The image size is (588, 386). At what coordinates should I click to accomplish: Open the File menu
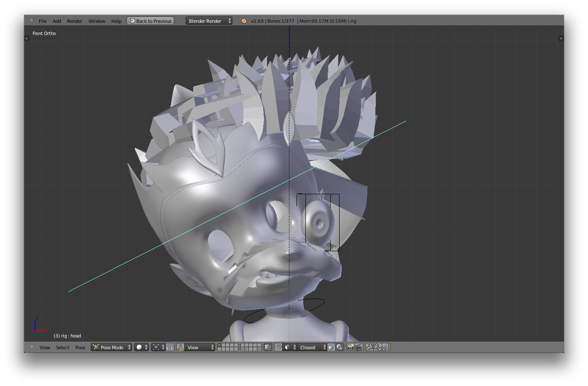[43, 21]
